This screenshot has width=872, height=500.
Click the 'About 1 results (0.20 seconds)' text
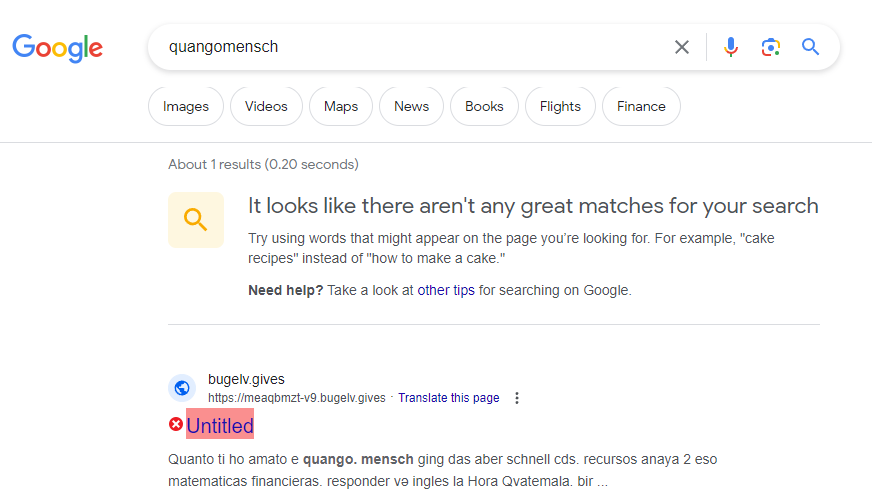(264, 165)
